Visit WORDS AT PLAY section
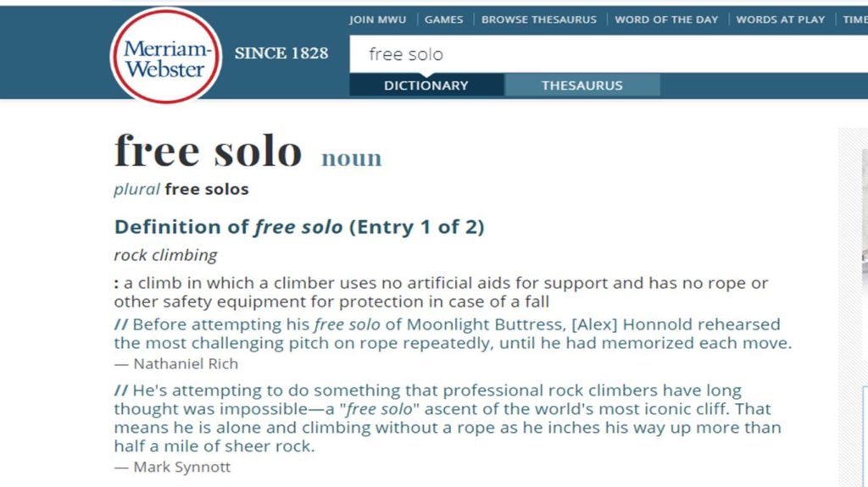 pyautogui.click(x=780, y=19)
